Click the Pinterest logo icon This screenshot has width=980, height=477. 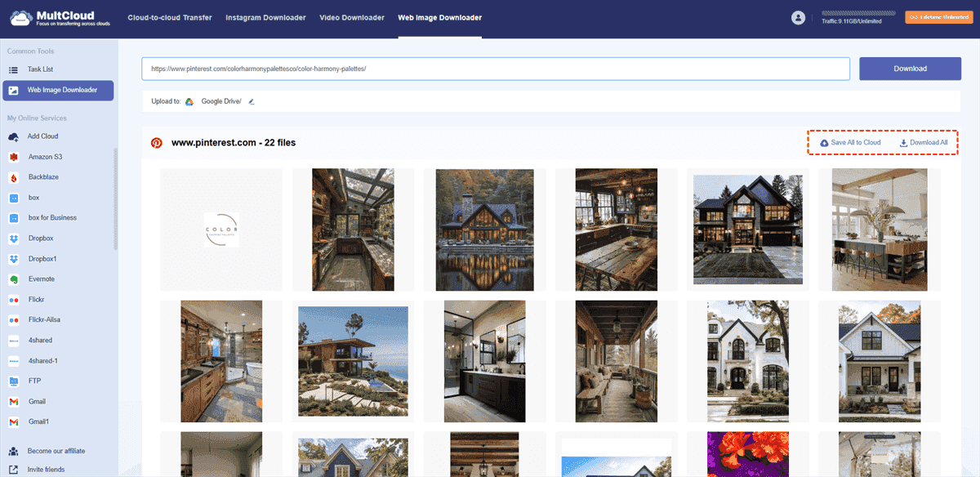coord(156,143)
